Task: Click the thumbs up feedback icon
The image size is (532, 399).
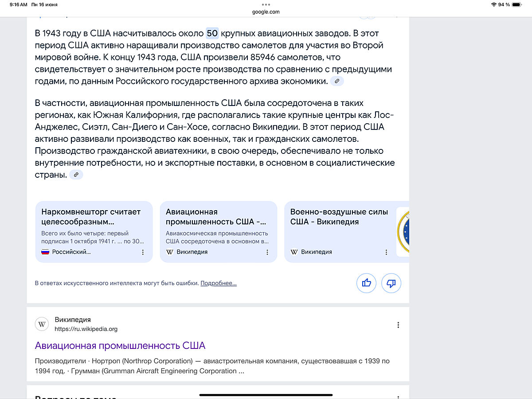Action: tap(366, 283)
